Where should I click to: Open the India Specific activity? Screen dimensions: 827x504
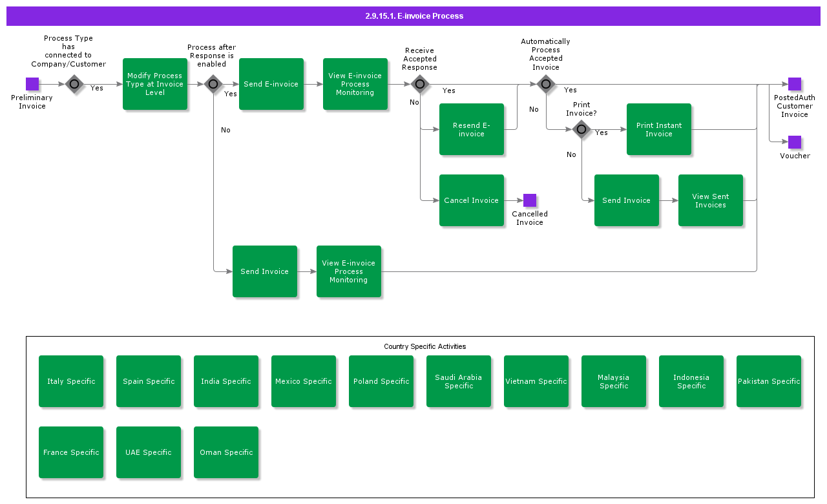coord(226,381)
